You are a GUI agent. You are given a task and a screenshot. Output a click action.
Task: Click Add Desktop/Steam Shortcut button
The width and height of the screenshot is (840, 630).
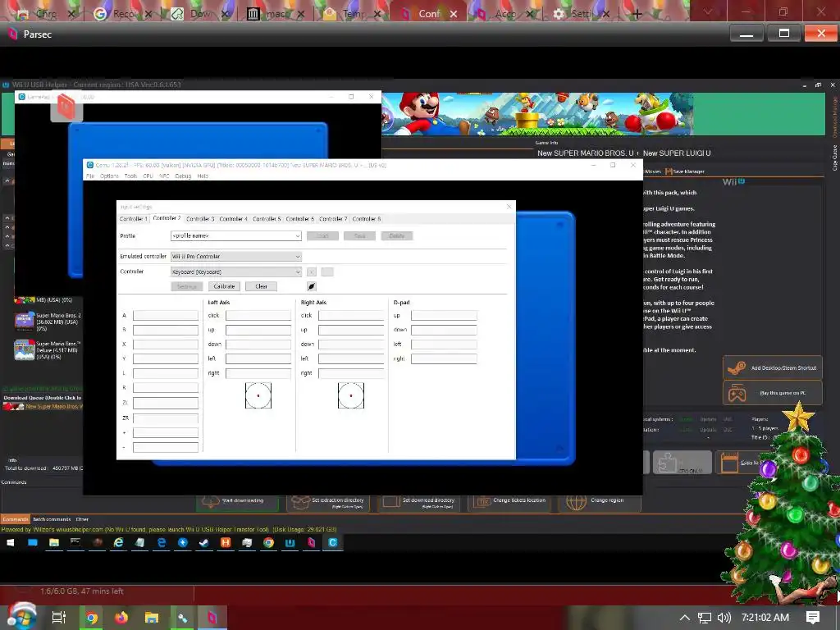772,368
